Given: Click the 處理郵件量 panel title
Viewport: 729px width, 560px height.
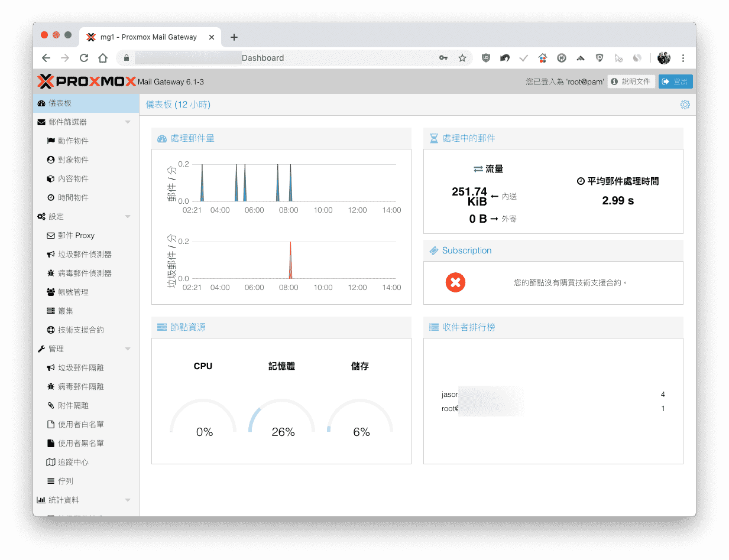Looking at the screenshot, I should click(x=192, y=138).
